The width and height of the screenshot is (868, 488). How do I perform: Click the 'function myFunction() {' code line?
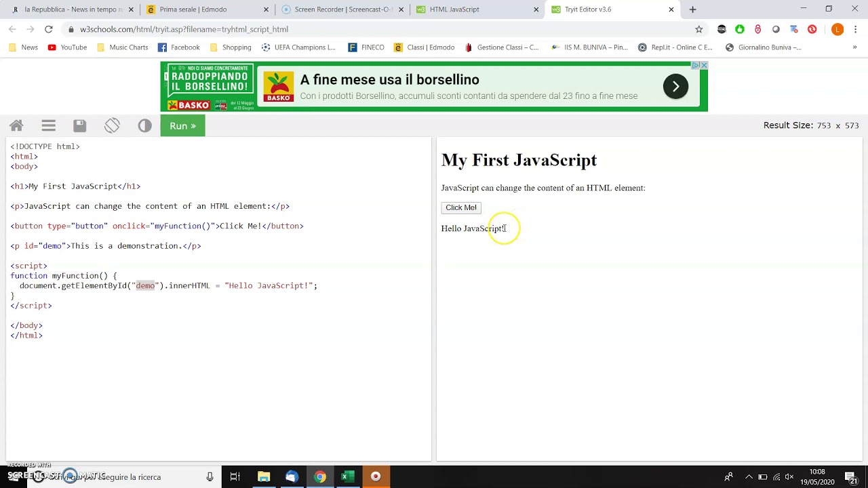coord(63,276)
